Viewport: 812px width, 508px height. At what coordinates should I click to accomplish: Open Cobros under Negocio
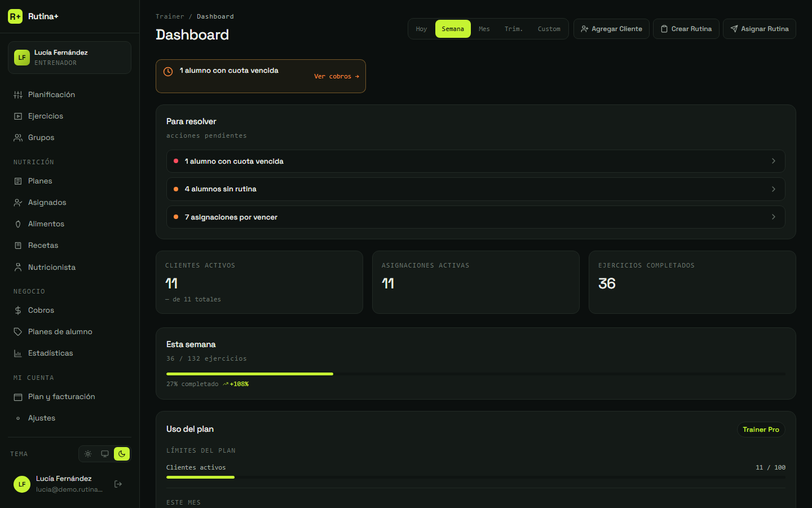point(69,310)
